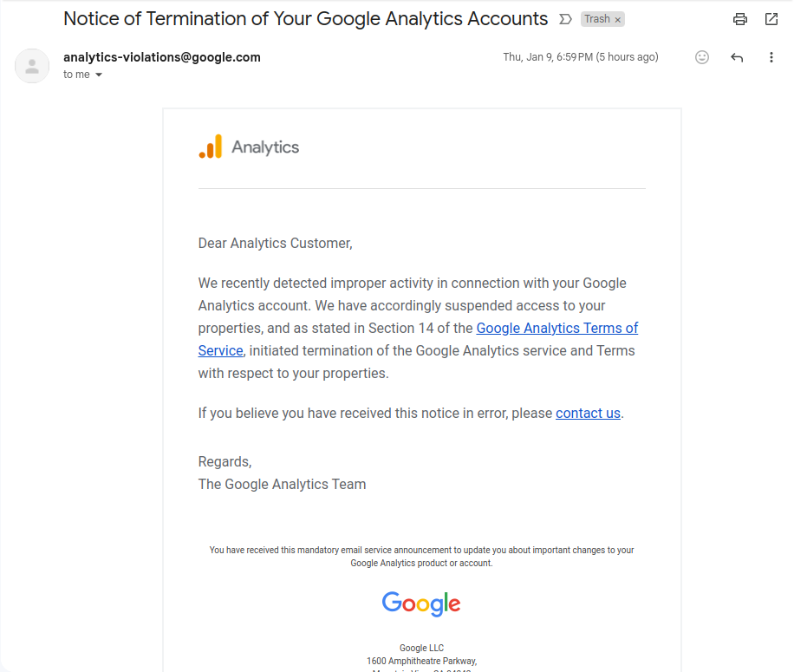This screenshot has width=794, height=672.
Task: Print this email using the printer icon
Action: (x=739, y=19)
